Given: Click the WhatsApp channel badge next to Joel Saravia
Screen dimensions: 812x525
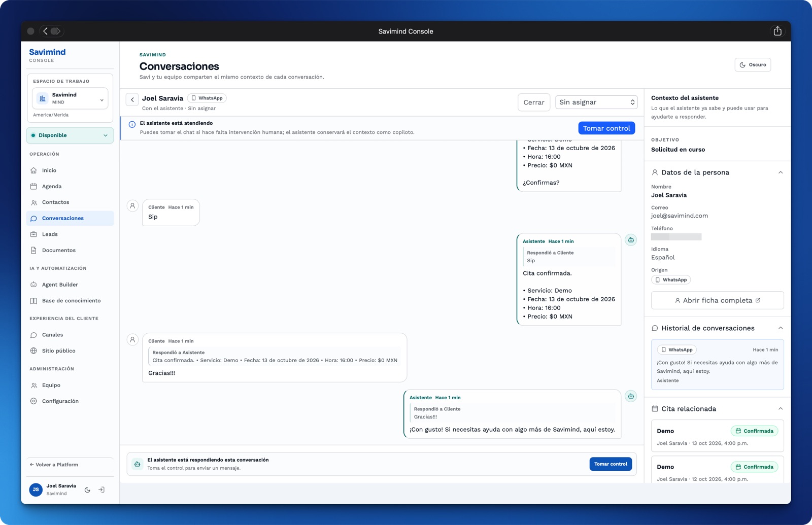Looking at the screenshot, I should (207, 98).
